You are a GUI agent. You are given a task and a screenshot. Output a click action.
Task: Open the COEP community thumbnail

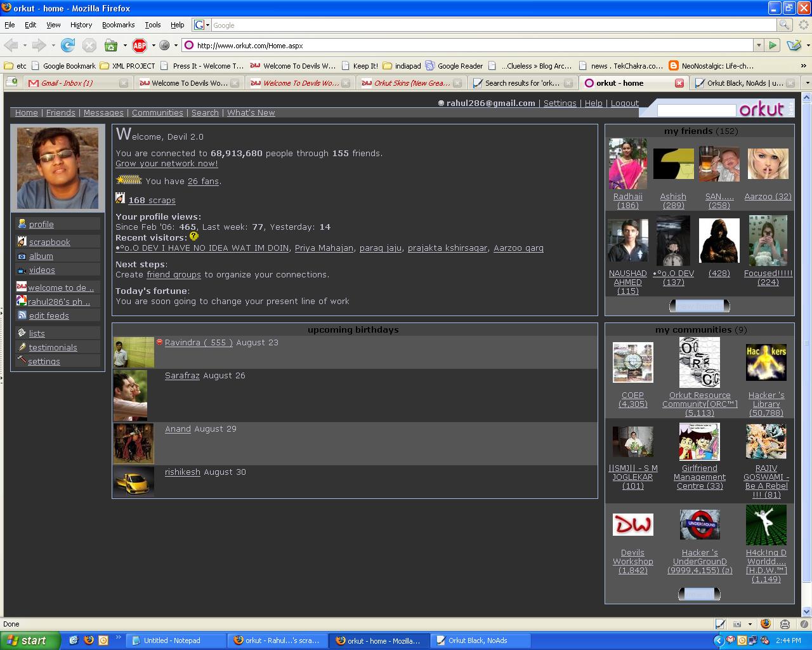click(632, 362)
